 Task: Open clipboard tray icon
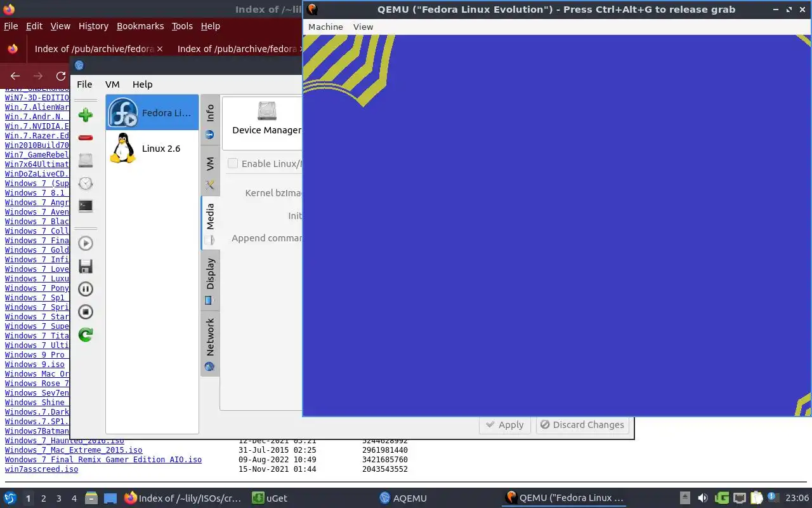pos(756,498)
